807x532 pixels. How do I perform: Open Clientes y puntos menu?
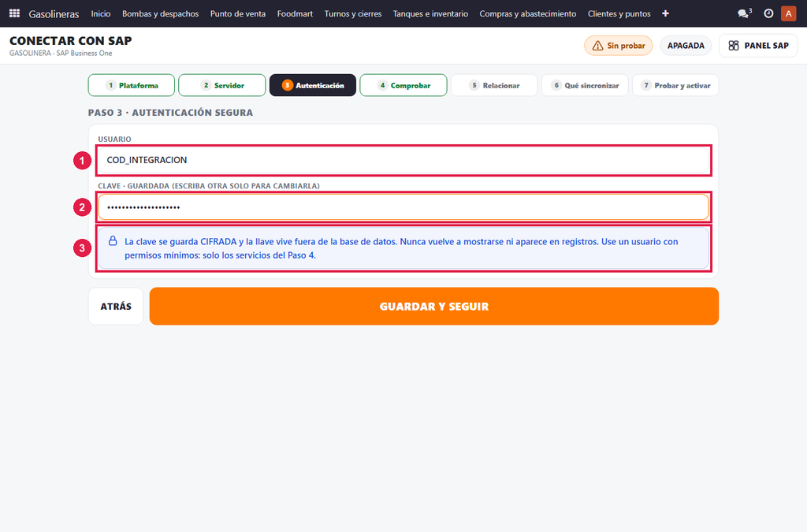(x=619, y=13)
